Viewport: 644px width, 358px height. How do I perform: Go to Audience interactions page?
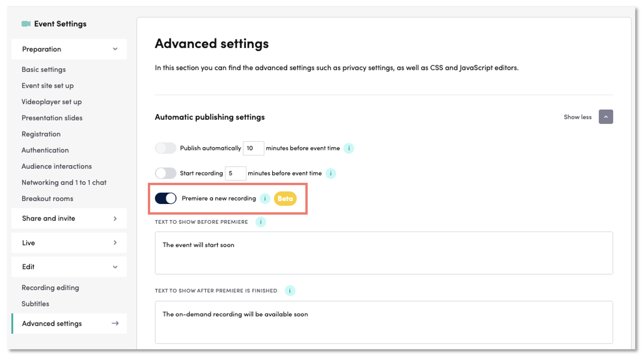57,166
